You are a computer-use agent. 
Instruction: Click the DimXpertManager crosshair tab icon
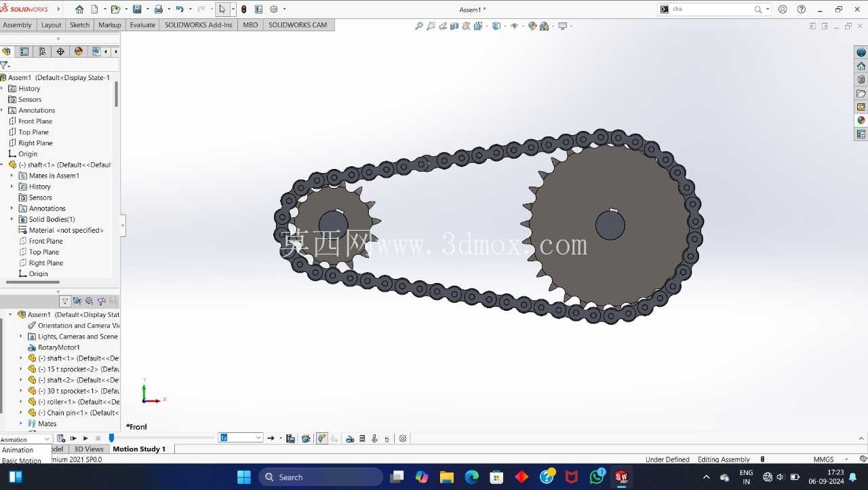pyautogui.click(x=60, y=52)
